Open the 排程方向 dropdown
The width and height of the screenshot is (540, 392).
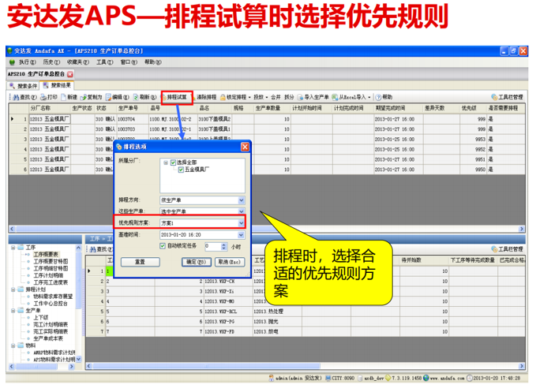coord(241,200)
